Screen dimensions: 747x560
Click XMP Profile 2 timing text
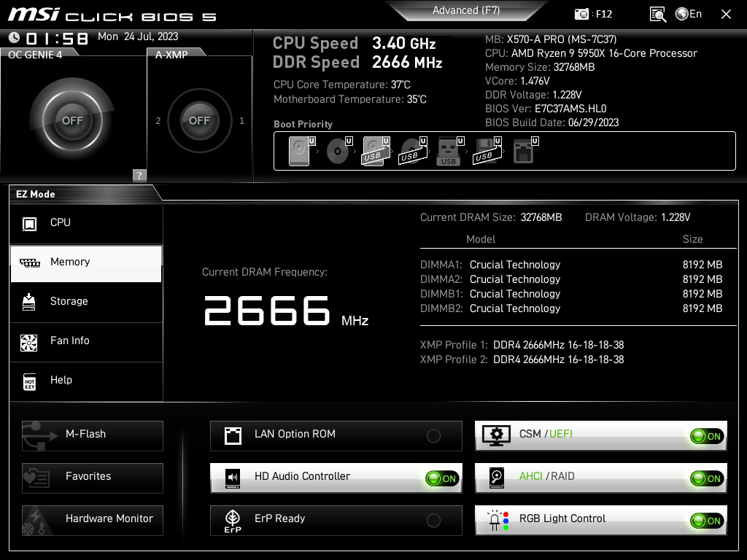coord(558,359)
